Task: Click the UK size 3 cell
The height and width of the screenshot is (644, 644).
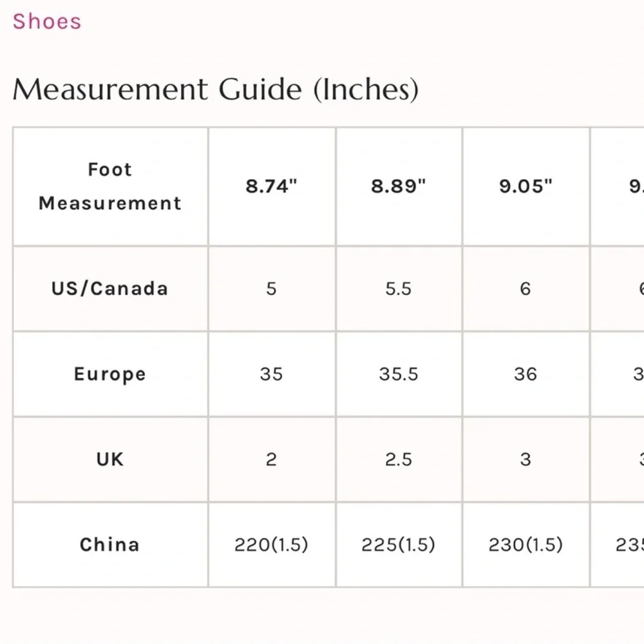Action: click(x=526, y=459)
